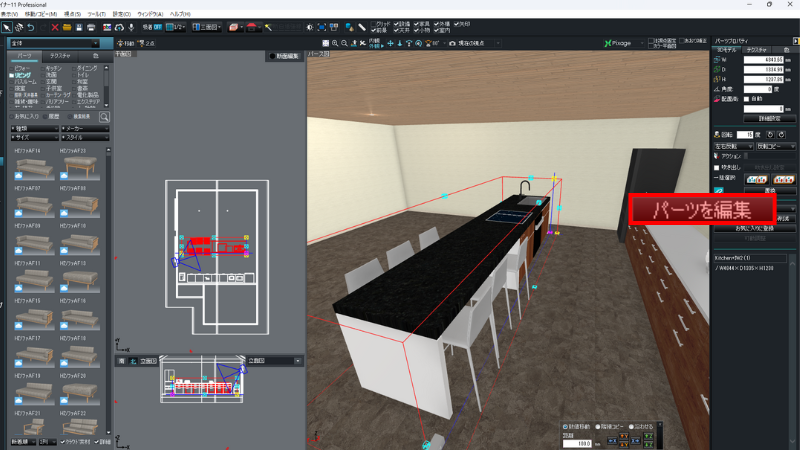
Task: Click the floppy disk save icon
Action: click(79, 27)
